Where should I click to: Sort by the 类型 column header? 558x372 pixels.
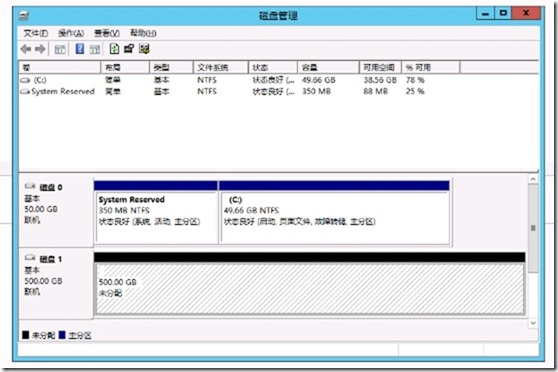(x=172, y=67)
